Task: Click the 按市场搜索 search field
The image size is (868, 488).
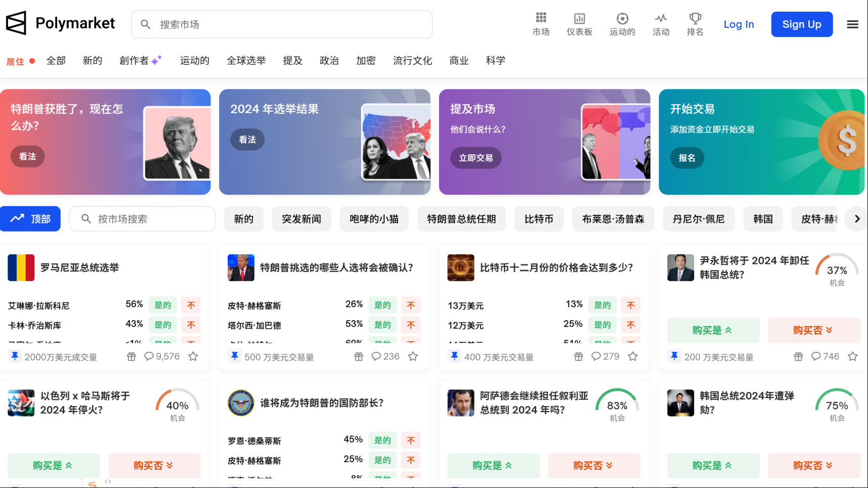Action: [142, 218]
